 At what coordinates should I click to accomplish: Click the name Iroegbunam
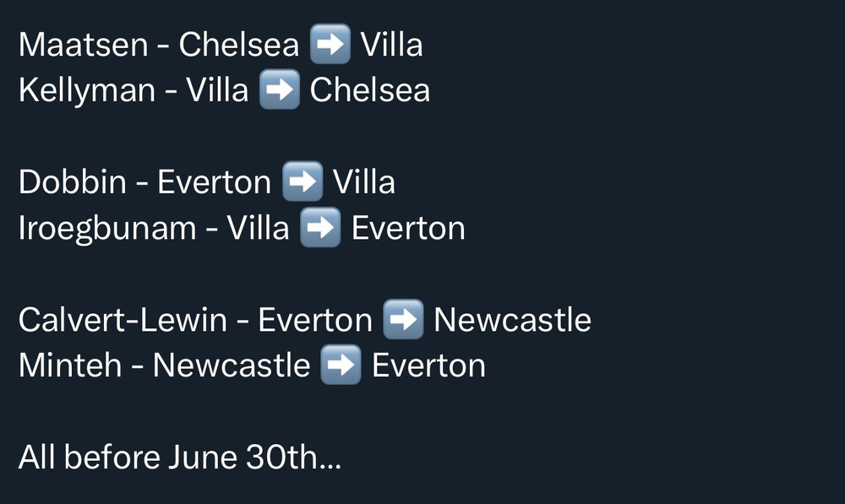coord(108,229)
